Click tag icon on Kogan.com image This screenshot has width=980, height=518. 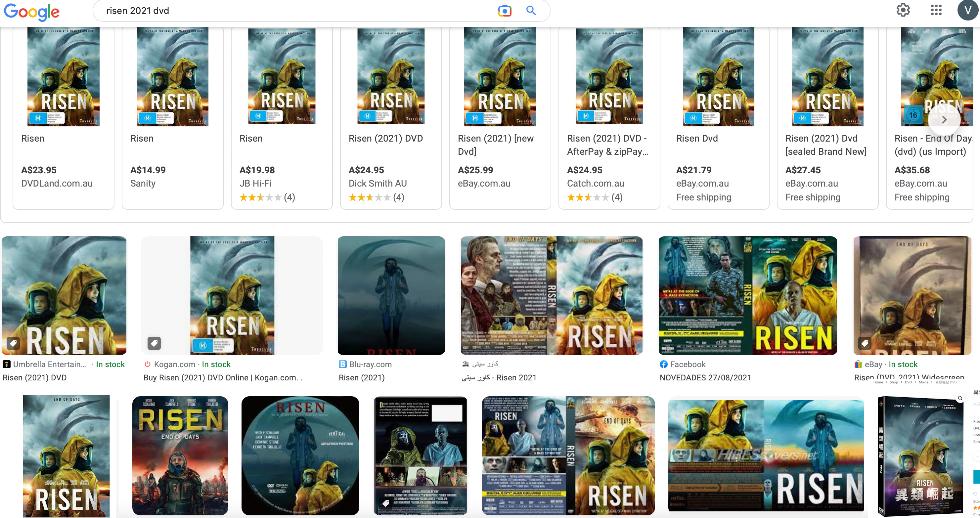[154, 343]
